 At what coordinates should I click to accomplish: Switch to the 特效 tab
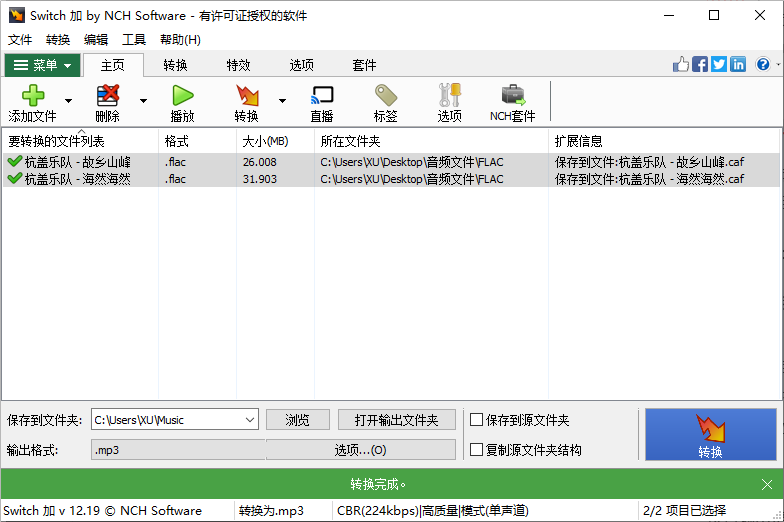pos(238,65)
